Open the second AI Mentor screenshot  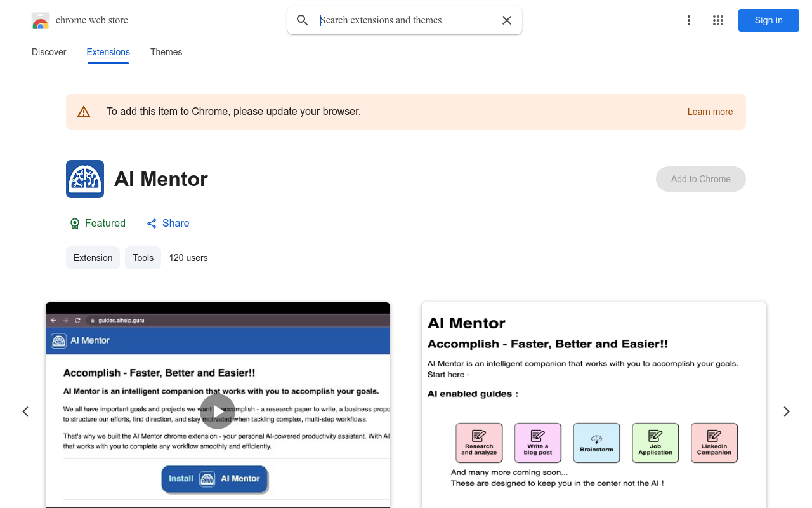594,405
